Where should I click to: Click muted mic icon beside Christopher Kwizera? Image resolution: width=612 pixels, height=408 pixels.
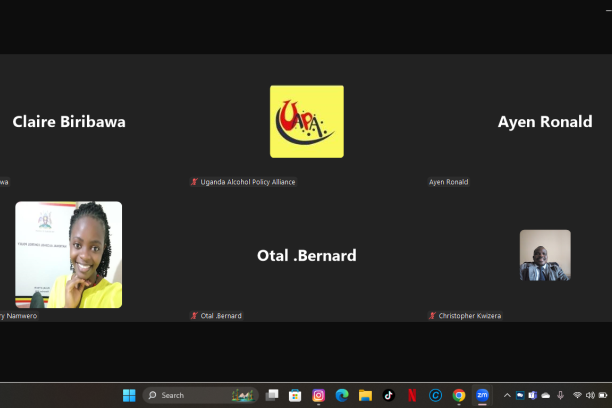pyautogui.click(x=432, y=316)
